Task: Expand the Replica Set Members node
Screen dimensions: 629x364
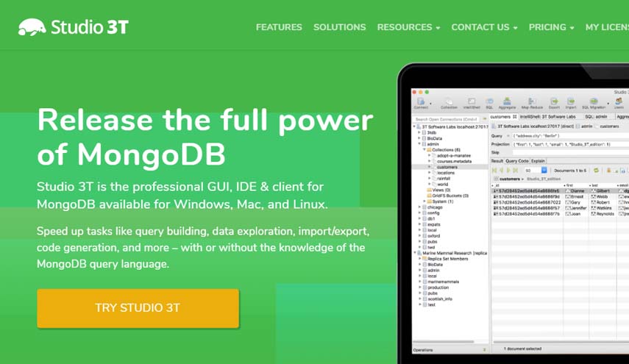Action: (420, 259)
